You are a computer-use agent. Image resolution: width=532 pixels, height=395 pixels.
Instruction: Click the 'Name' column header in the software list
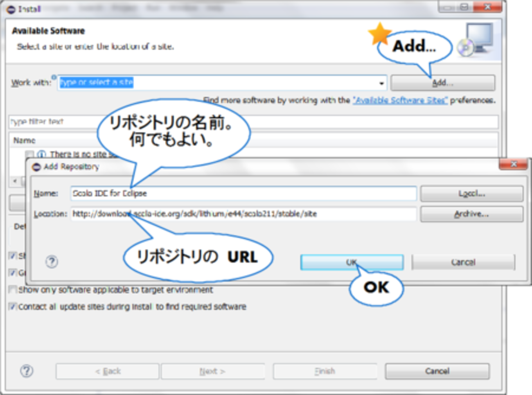[24, 140]
